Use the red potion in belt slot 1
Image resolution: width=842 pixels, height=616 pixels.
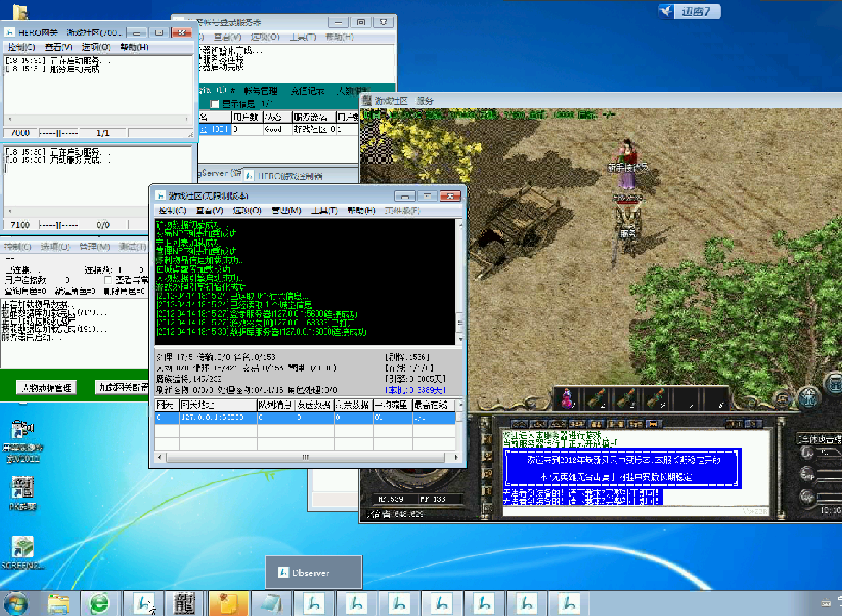(x=567, y=399)
